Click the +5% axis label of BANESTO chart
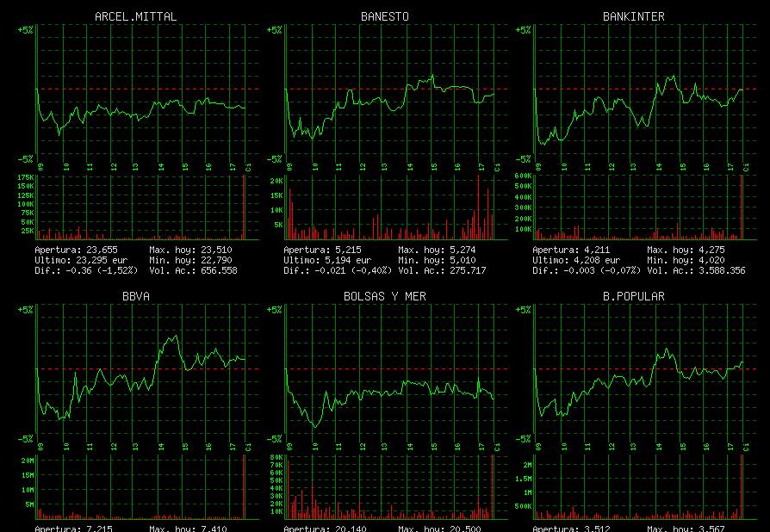770x532 pixels. (275, 30)
